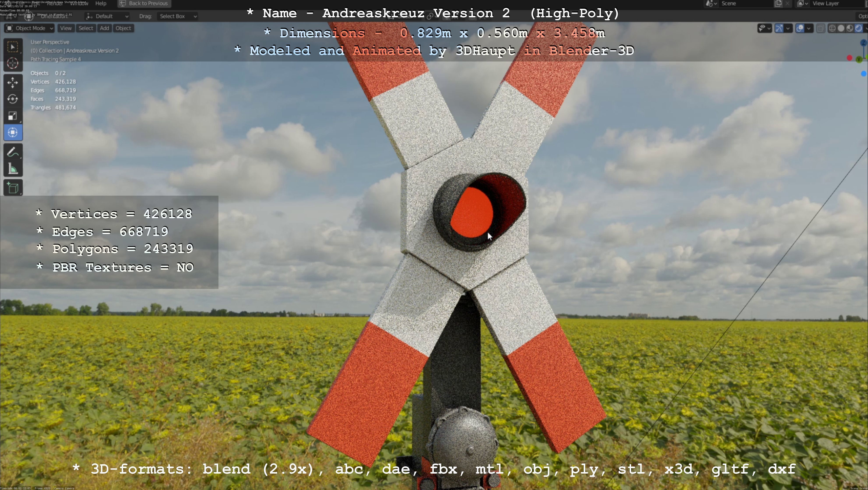Click the New Scene duplicate icon
868x490 pixels.
pyautogui.click(x=778, y=4)
